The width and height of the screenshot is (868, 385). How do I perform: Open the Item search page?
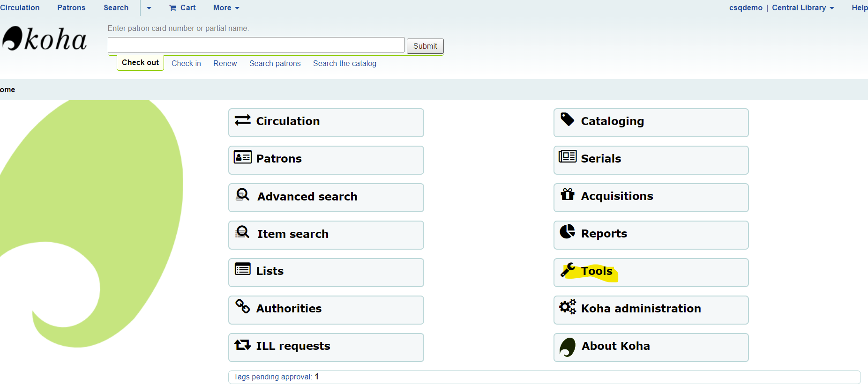326,235
